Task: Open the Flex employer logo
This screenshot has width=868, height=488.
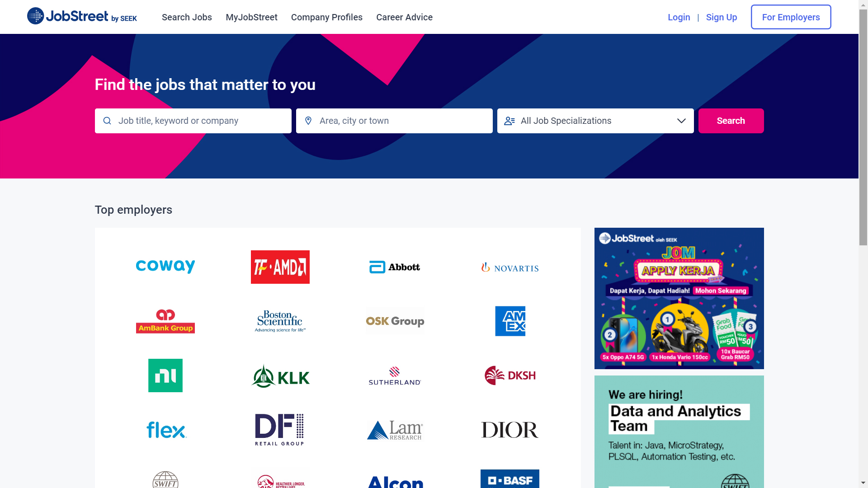Action: point(166,430)
